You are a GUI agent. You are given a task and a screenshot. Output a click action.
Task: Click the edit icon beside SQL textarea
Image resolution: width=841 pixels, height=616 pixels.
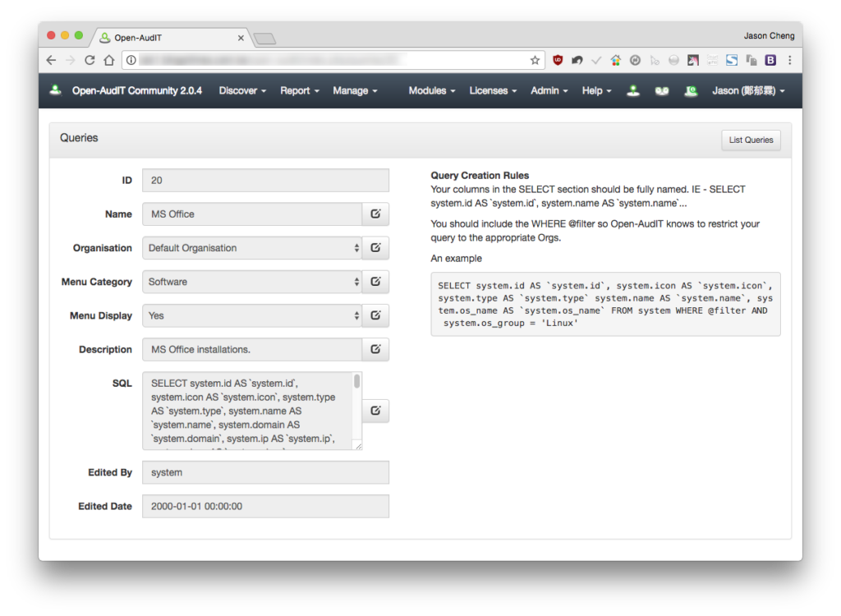pyautogui.click(x=375, y=411)
